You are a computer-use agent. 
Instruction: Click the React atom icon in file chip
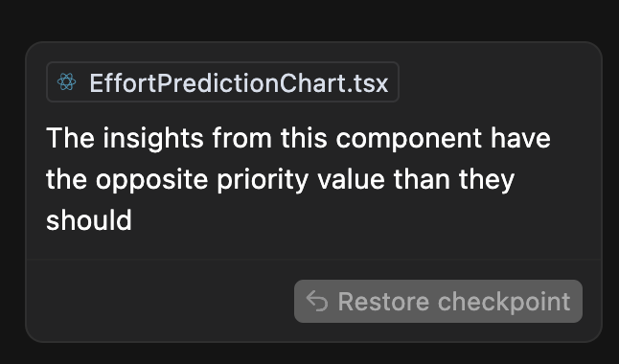66,82
